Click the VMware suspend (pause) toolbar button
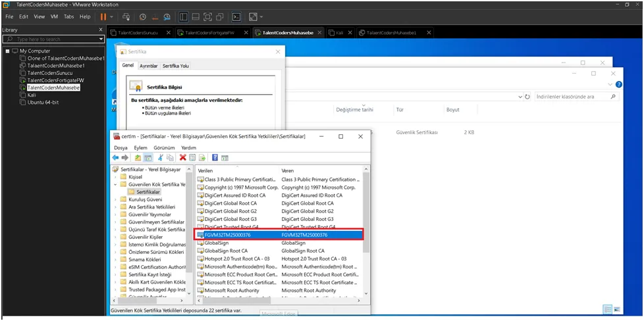The image size is (644, 321). (x=103, y=17)
